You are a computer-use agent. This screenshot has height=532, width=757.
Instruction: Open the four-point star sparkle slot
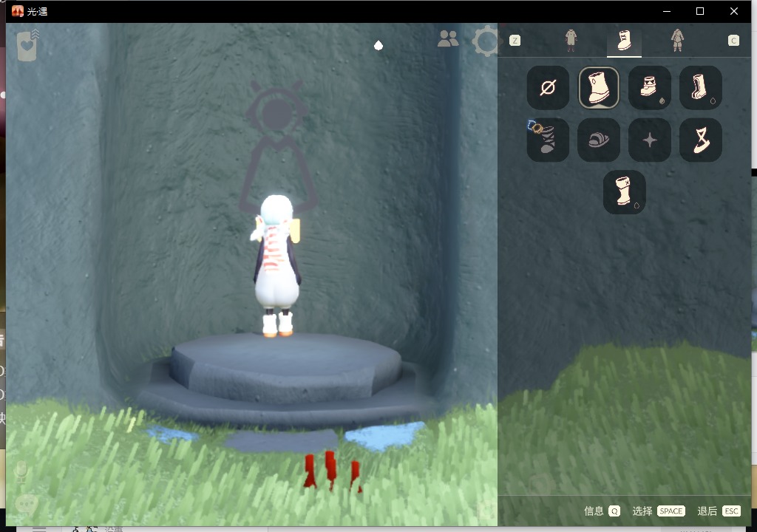click(650, 140)
